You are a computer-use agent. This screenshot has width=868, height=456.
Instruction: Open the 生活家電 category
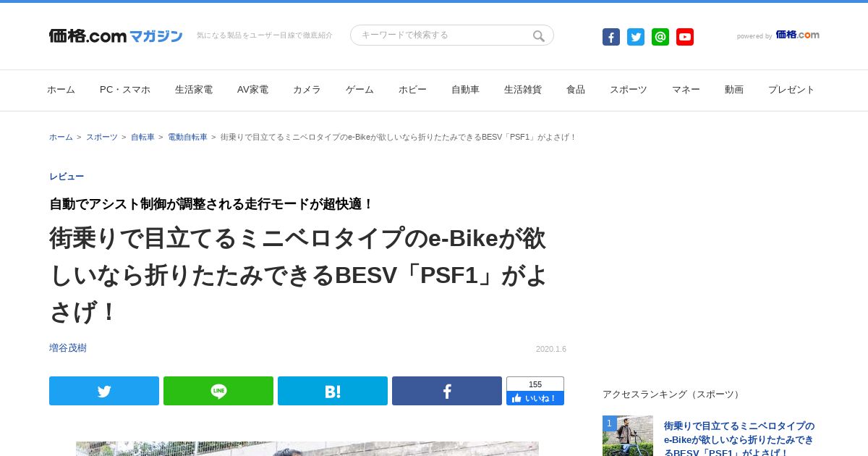194,90
